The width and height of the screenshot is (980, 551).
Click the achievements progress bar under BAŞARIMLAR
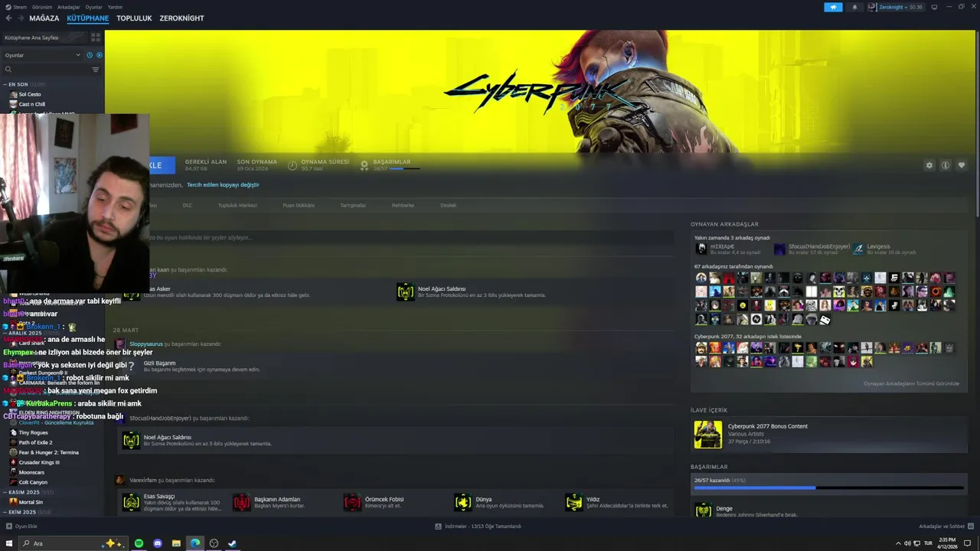405,168
